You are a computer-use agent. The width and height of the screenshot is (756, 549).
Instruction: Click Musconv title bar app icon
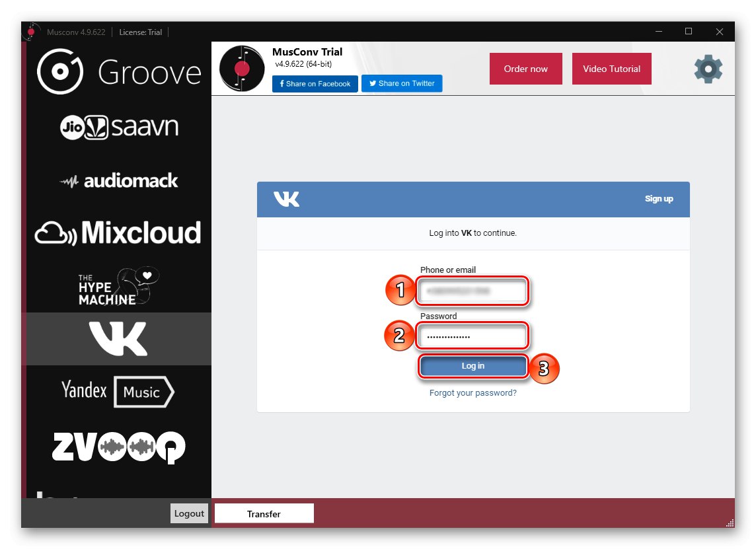tap(31, 32)
